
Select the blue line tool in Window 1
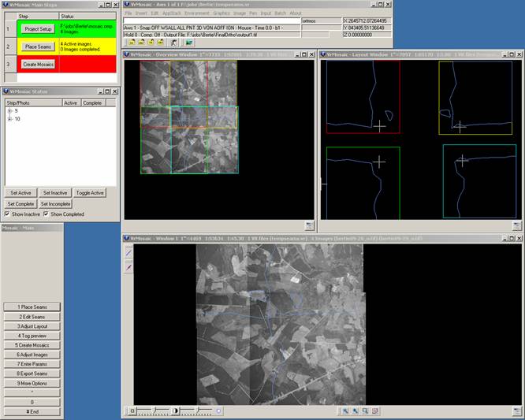pos(128,253)
